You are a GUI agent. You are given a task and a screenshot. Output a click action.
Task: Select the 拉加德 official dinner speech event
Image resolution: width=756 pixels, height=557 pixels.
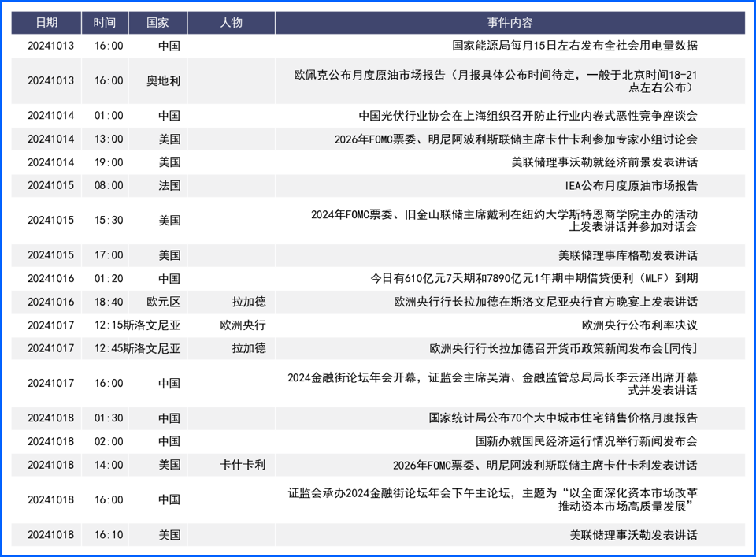[x=546, y=302]
